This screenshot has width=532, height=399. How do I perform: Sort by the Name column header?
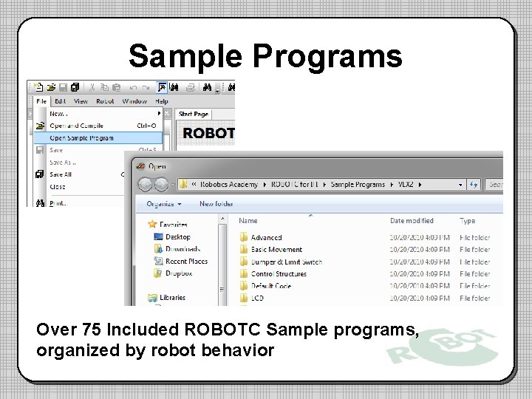pyautogui.click(x=248, y=220)
